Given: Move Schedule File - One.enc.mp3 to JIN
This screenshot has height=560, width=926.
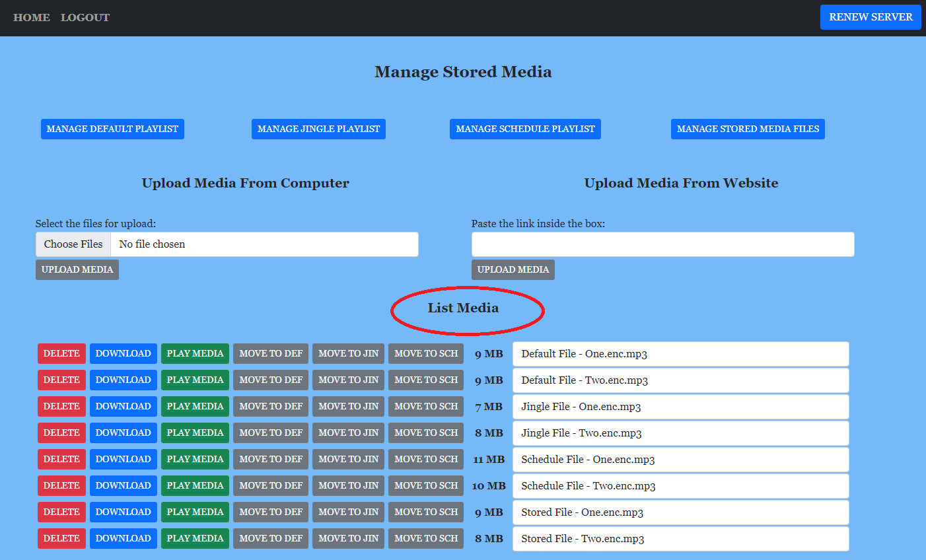Looking at the screenshot, I should 348,459.
